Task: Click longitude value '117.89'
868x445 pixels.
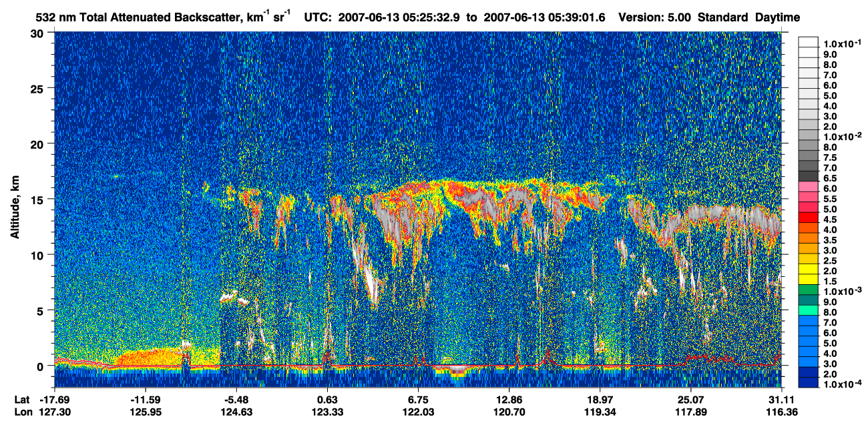Action: point(690,412)
